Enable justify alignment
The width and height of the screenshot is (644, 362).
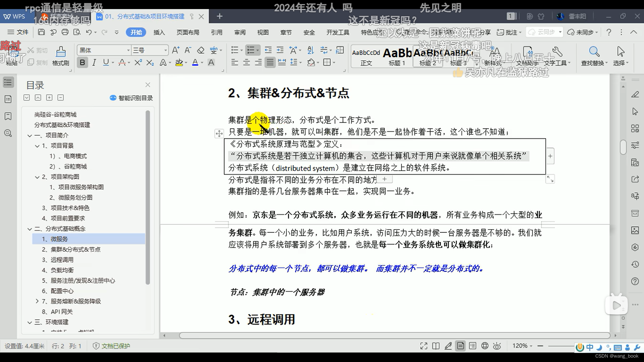[270, 62]
